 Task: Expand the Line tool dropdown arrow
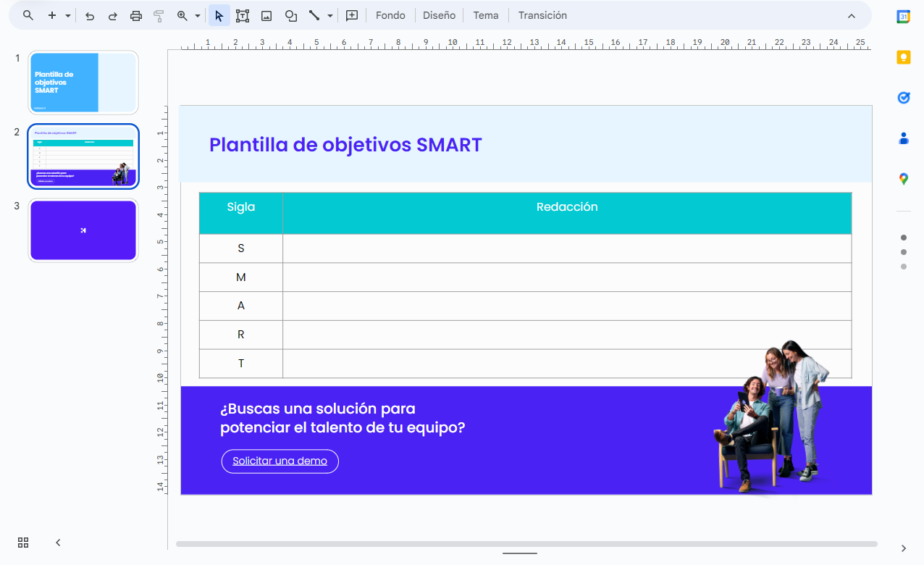coord(329,14)
